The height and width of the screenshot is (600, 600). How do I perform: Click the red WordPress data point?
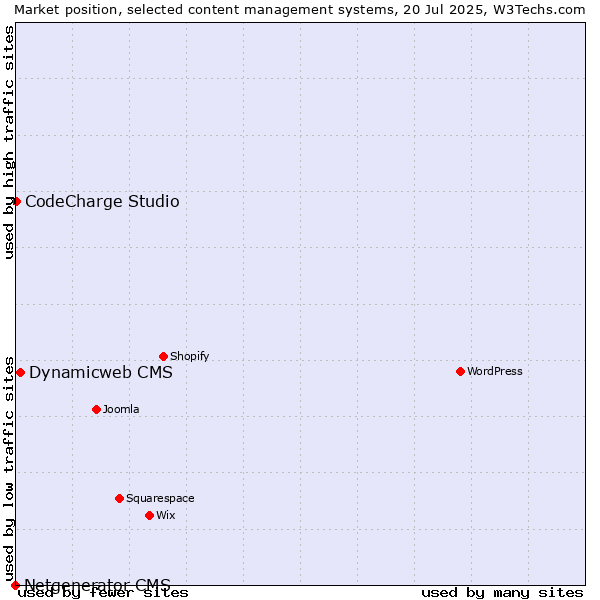[461, 372]
